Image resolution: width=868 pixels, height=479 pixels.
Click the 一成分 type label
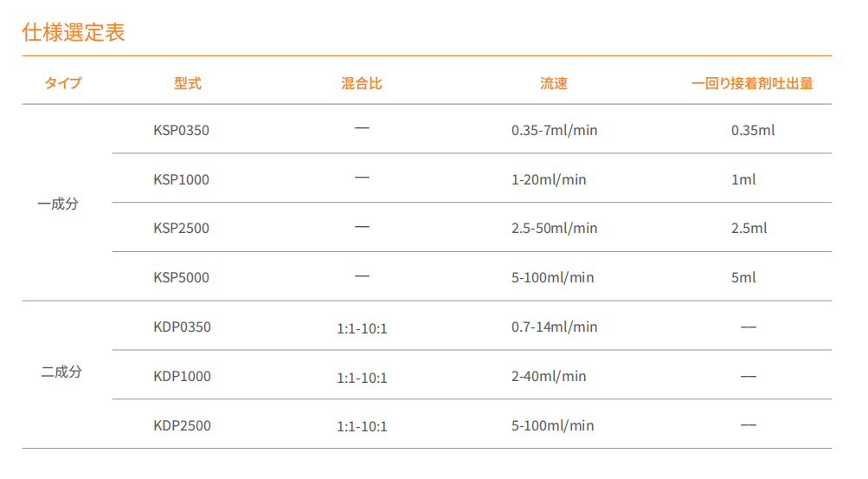tap(58, 204)
